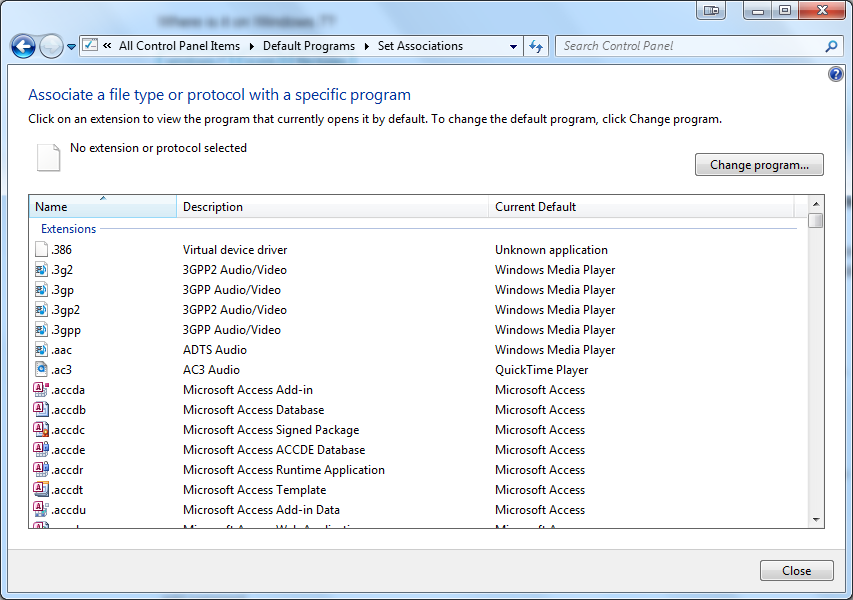Viewport: 853px width, 600px height.
Task: Click the refresh icon in the address bar
Action: click(x=537, y=46)
